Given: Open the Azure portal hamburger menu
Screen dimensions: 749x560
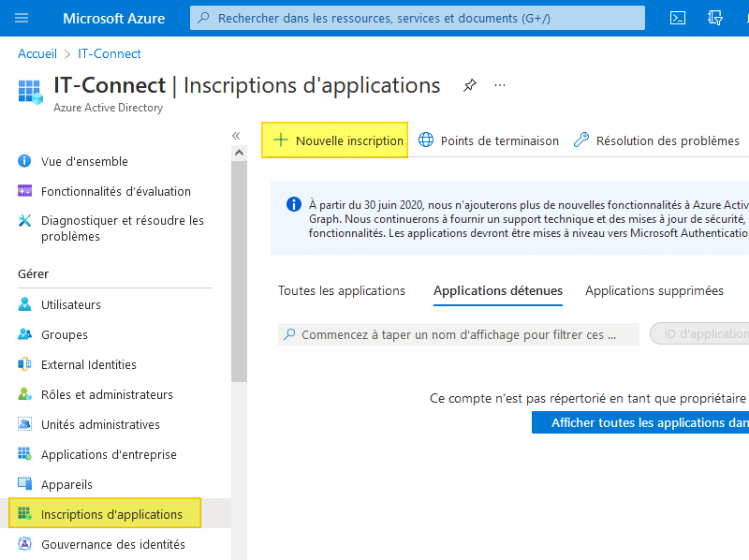Looking at the screenshot, I should coord(22,18).
